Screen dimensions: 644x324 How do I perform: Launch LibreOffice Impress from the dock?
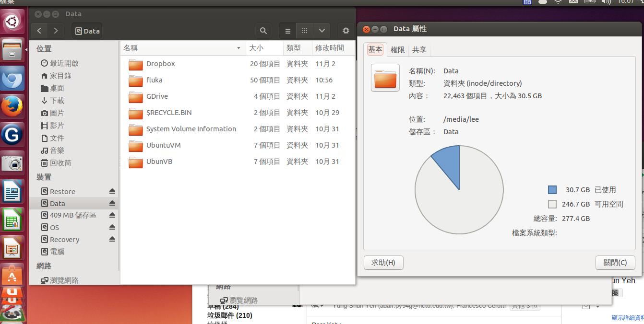pyautogui.click(x=12, y=248)
